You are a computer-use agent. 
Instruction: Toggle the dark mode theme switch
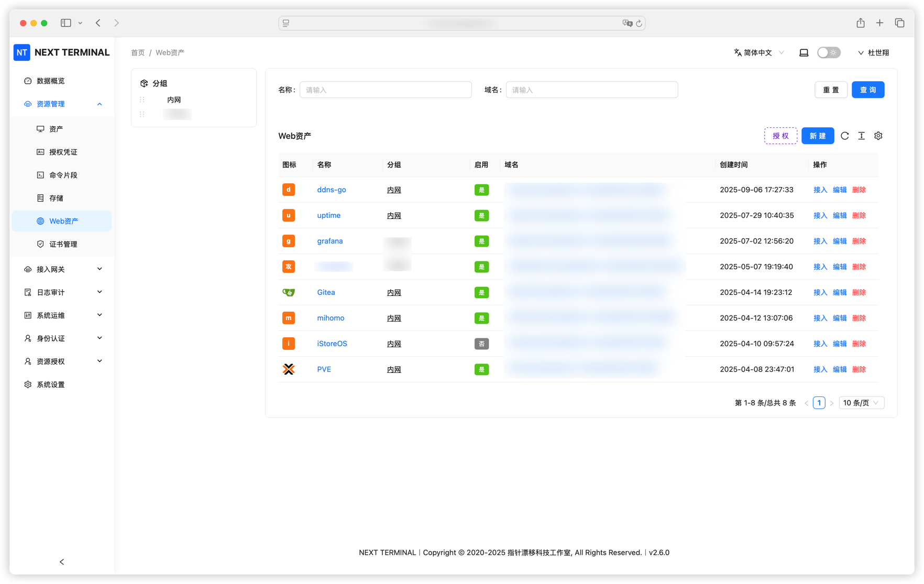[828, 52]
